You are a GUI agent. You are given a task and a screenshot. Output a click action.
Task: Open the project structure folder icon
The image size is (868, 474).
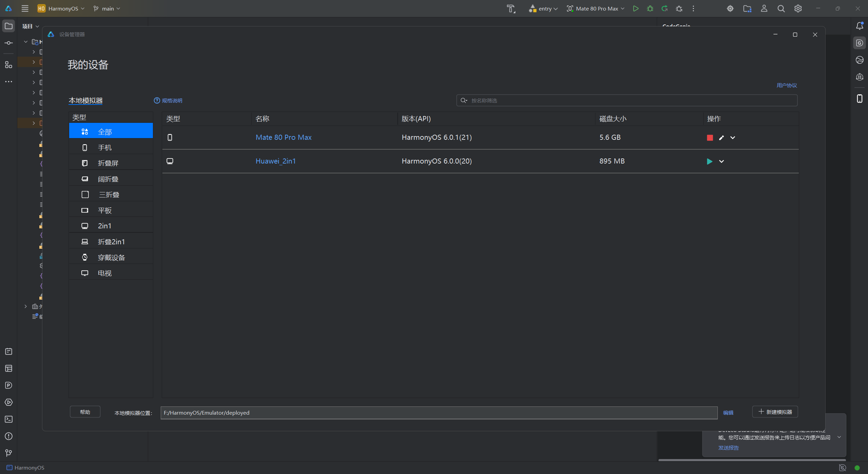coord(747,8)
